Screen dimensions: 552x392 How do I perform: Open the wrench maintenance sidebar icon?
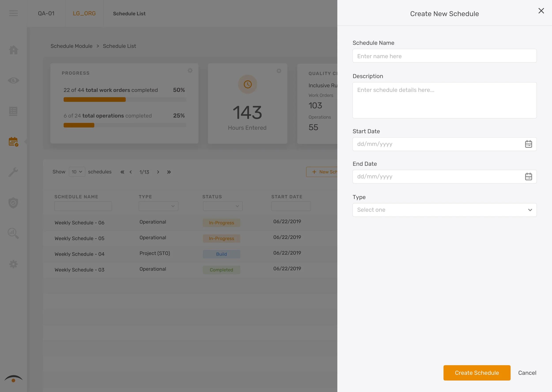13,172
